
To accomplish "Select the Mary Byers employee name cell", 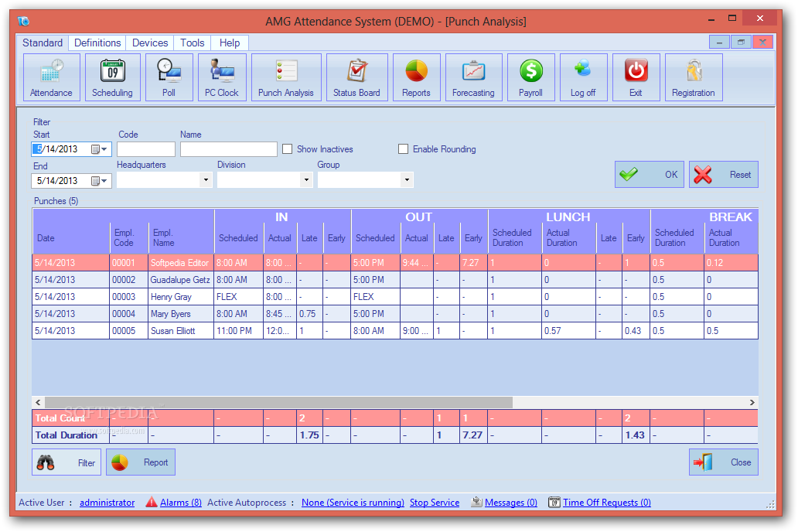I will [181, 314].
